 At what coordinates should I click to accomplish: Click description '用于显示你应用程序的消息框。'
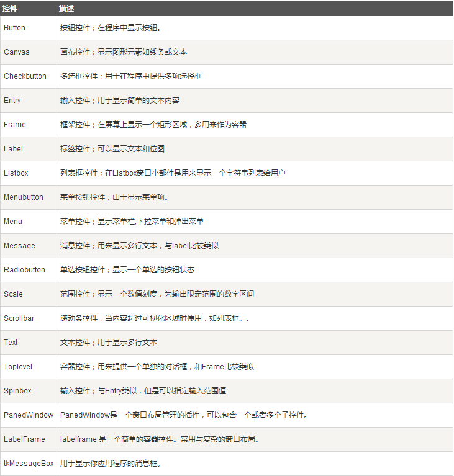pos(111,464)
